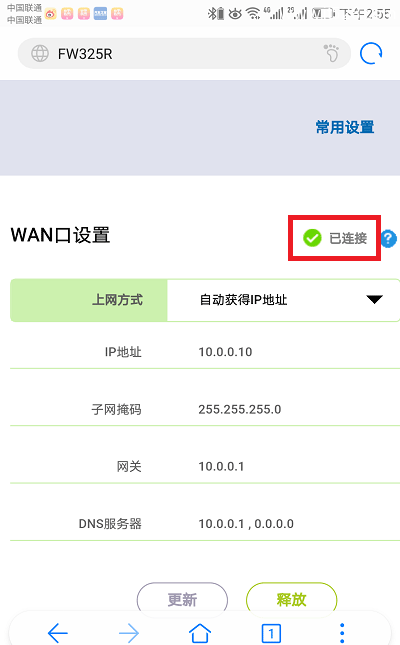The width and height of the screenshot is (400, 645).
Task: Tap the 已连接 status label
Action: (348, 238)
